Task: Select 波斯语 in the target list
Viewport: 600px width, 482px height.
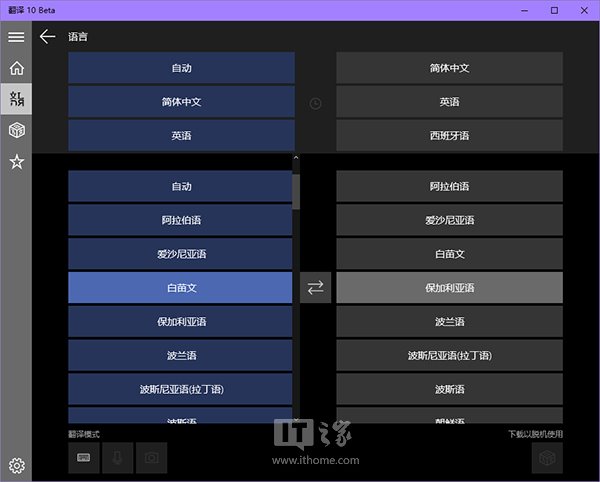Action: 449,389
